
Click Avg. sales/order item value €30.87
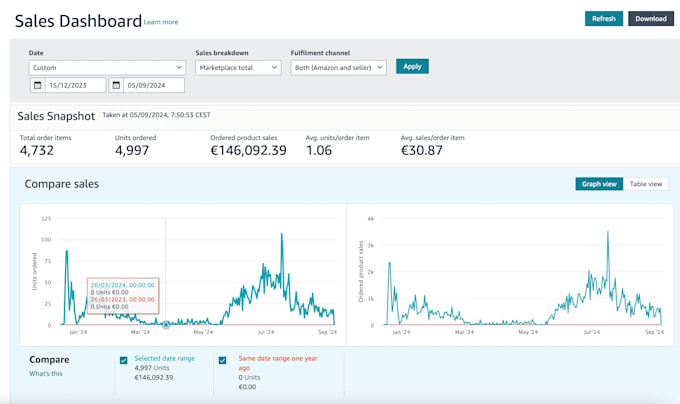(x=422, y=150)
